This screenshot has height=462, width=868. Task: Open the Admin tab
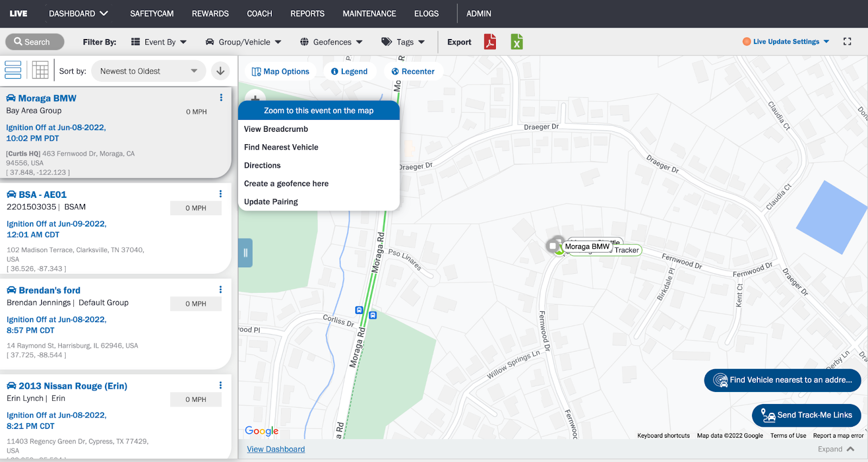[x=478, y=14]
